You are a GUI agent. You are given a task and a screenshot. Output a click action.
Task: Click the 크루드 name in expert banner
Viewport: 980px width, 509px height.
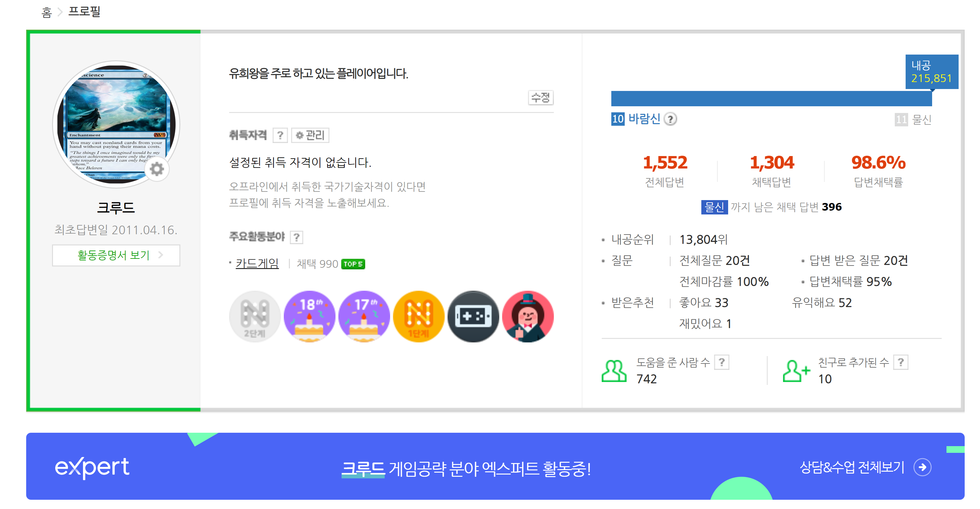[x=363, y=469]
